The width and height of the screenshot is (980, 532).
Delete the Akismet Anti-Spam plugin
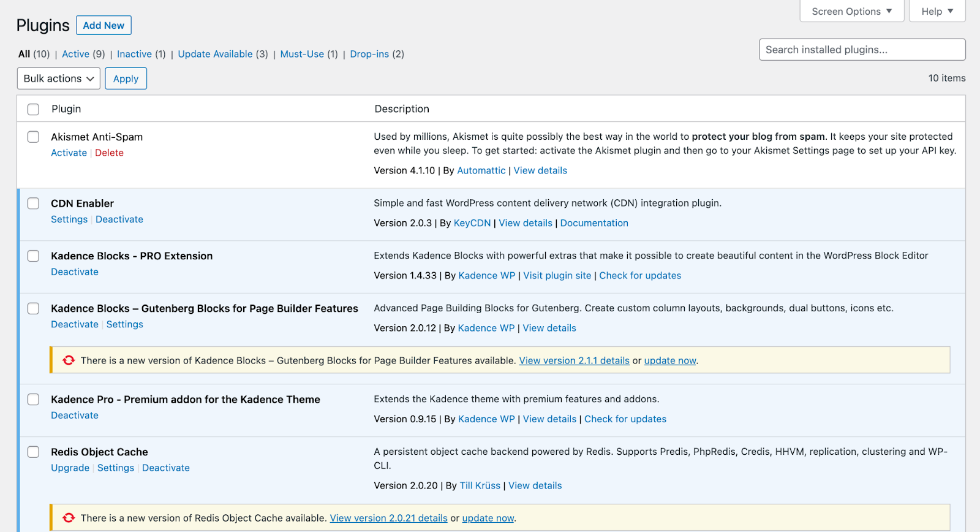tap(109, 153)
